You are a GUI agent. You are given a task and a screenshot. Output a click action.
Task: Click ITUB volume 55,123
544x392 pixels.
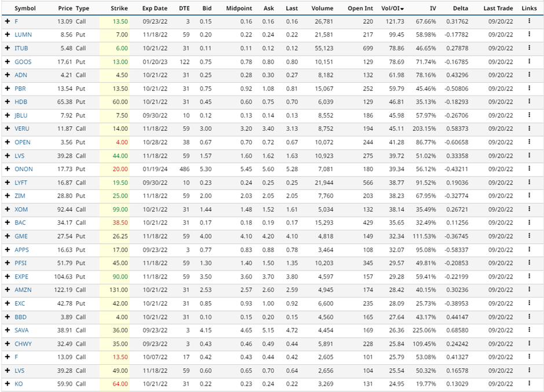point(324,48)
